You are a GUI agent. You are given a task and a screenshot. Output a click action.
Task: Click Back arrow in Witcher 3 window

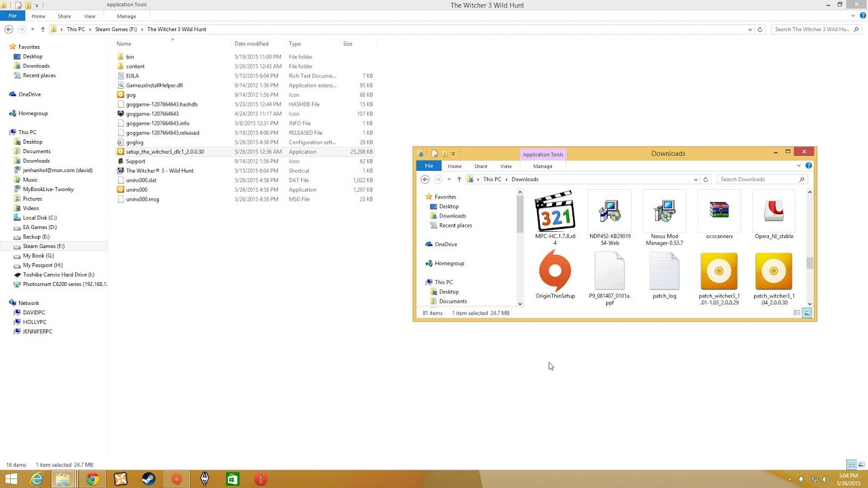9,29
